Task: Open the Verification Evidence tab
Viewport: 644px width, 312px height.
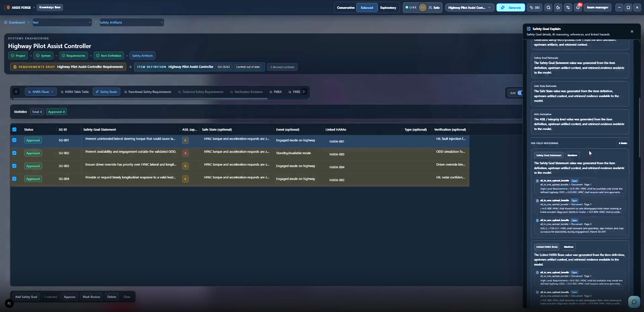Action: point(246,92)
